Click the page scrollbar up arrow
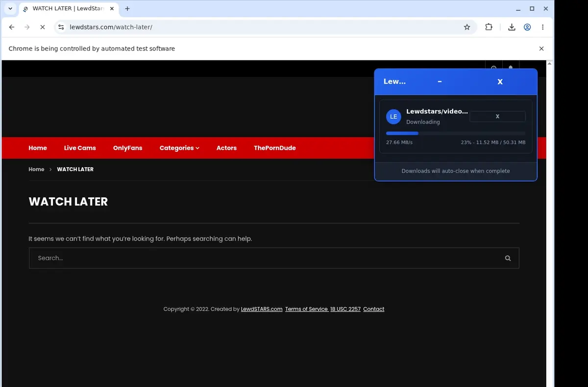588x387 pixels. point(550,64)
